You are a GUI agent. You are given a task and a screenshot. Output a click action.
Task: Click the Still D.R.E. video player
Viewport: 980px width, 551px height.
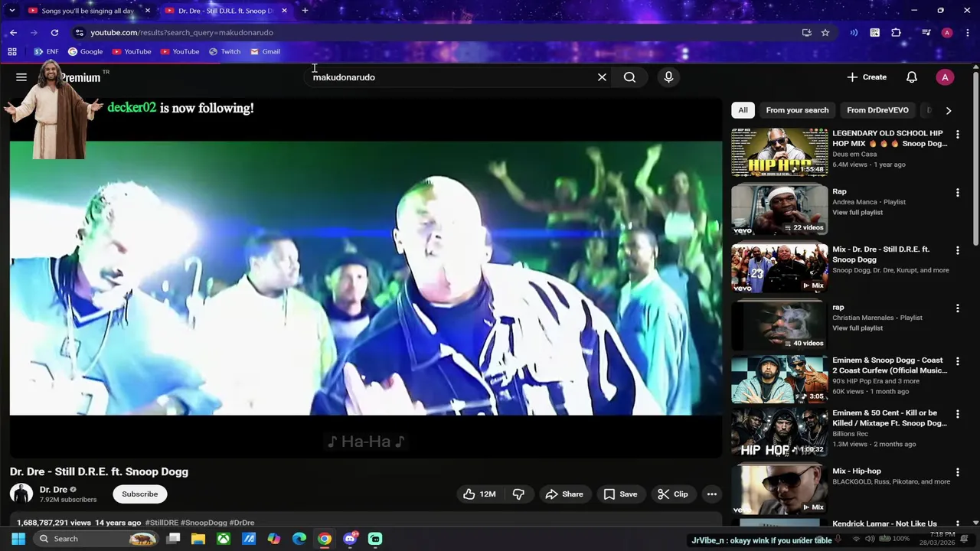366,278
